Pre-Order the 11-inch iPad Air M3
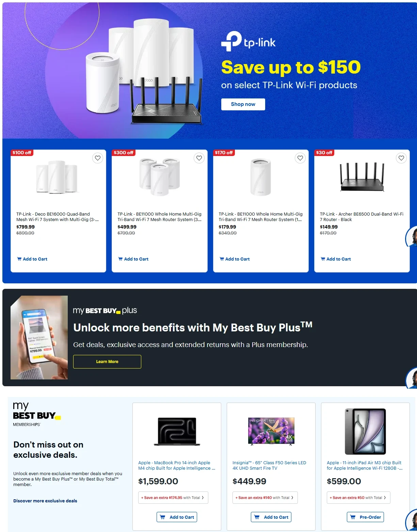Image resolution: width=417 pixels, height=532 pixels. pos(366,517)
